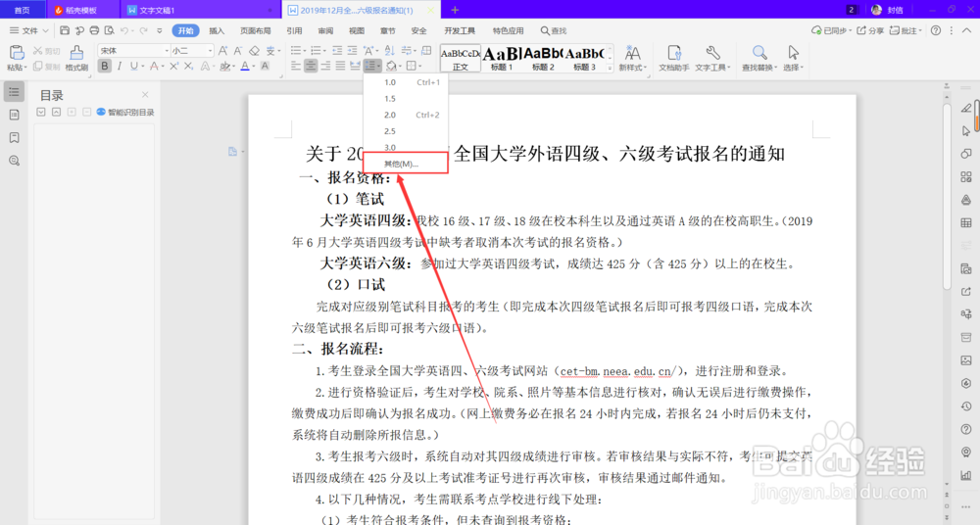The image size is (980, 525).
Task: Click the Undo arrow icon
Action: [x=124, y=30]
